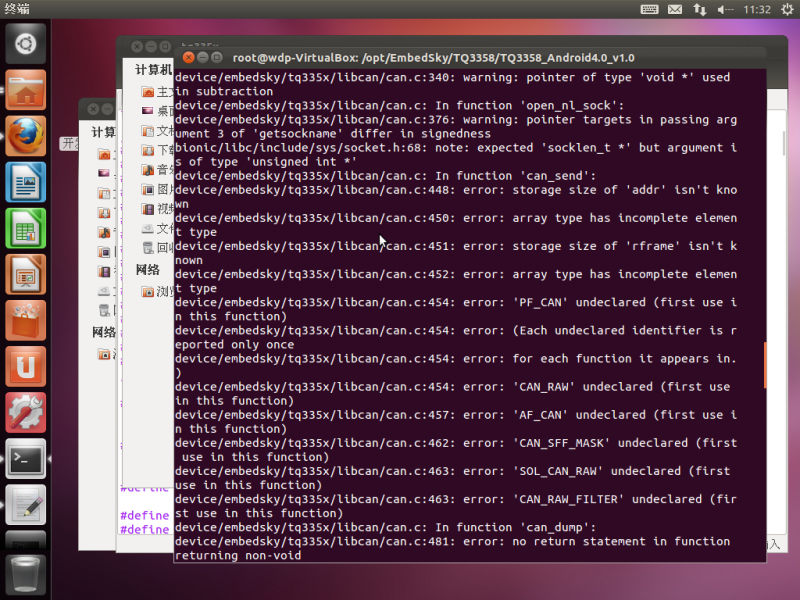Screen dimensions: 800x600
Task: Switch to Terminal via launcher icon
Action: pos(25,459)
